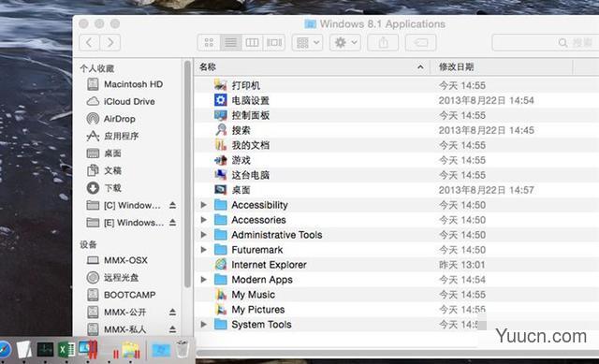Focus the Finder search field
This screenshot has width=599, height=364.
[x=546, y=42]
